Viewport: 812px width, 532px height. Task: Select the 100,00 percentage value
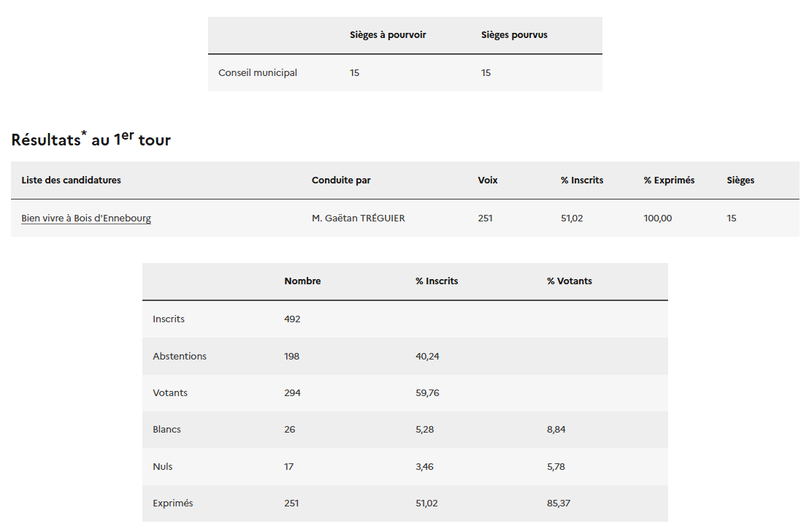657,218
